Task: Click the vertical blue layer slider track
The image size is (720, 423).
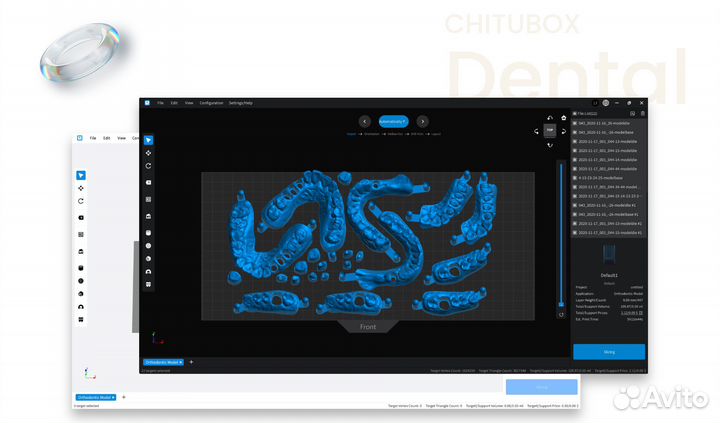Action: click(x=561, y=232)
